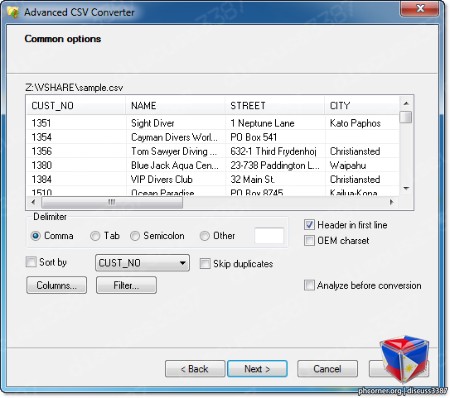Screen dimensions: 450x398
Task: Click the 32 Main St. cell
Action: 275,179
